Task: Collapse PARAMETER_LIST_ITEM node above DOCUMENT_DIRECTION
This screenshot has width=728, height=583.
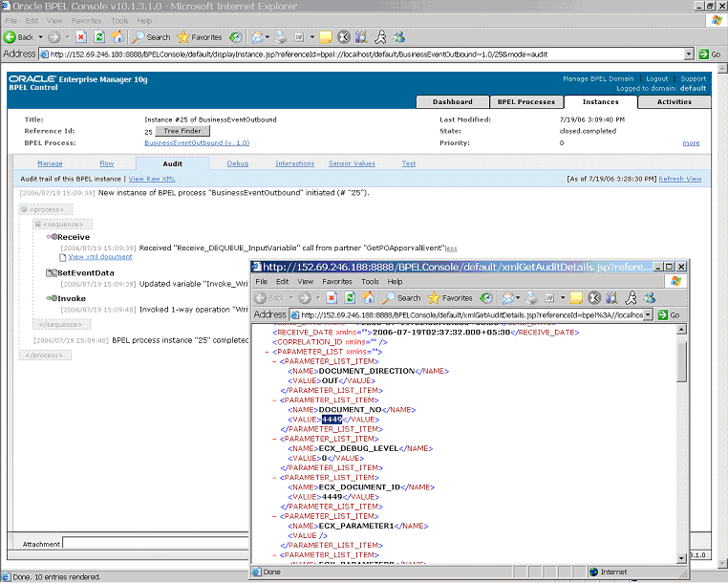Action: pos(274,361)
